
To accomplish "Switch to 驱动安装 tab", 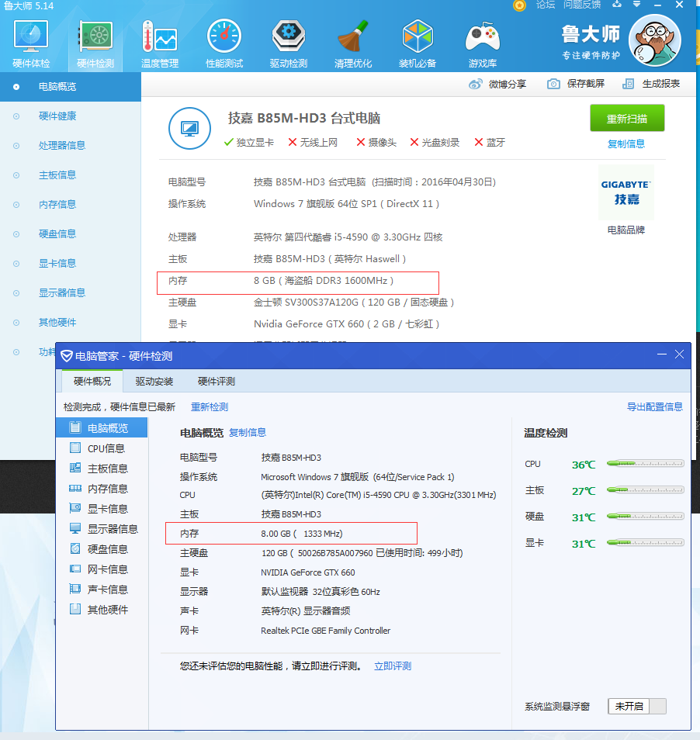I will tap(154, 382).
